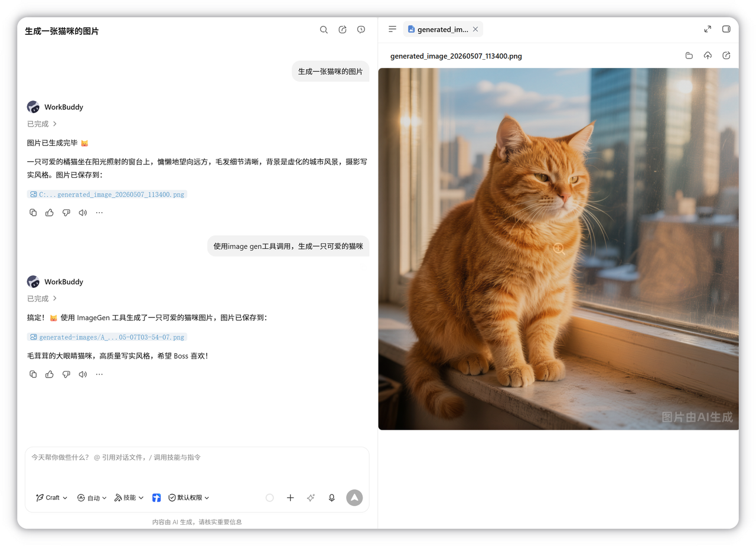Click the blue app icon in input toolbar
756x546 pixels.
(157, 498)
